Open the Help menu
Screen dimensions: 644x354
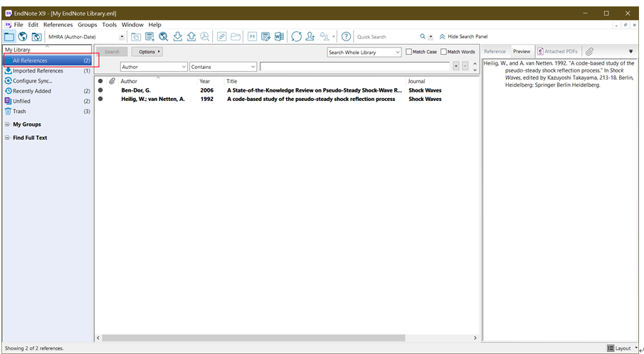pyautogui.click(x=155, y=25)
